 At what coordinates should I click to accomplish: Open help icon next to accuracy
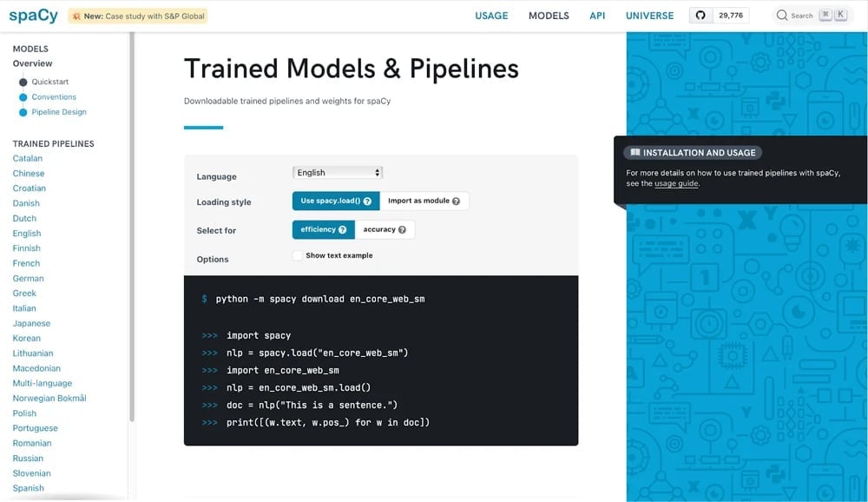[402, 230]
